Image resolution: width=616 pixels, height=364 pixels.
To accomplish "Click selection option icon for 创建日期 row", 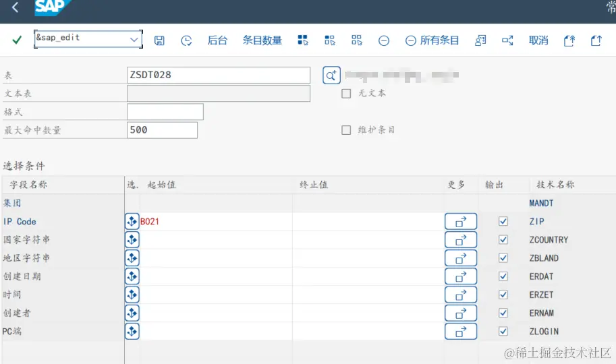I will click(x=132, y=276).
